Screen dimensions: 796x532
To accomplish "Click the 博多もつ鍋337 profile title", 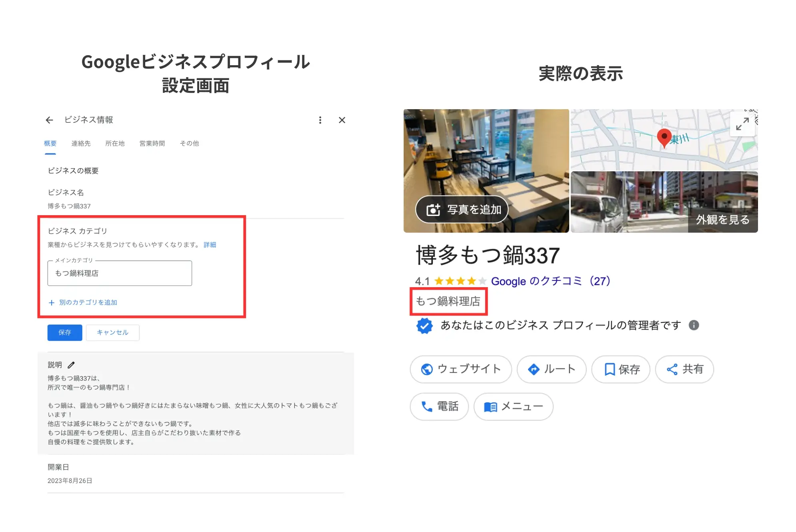I will tap(488, 255).
